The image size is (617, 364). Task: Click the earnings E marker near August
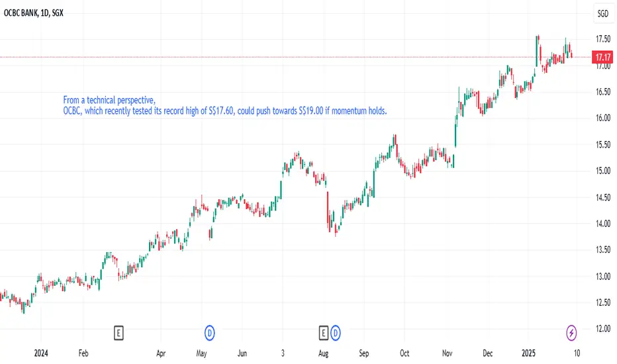(x=324, y=334)
